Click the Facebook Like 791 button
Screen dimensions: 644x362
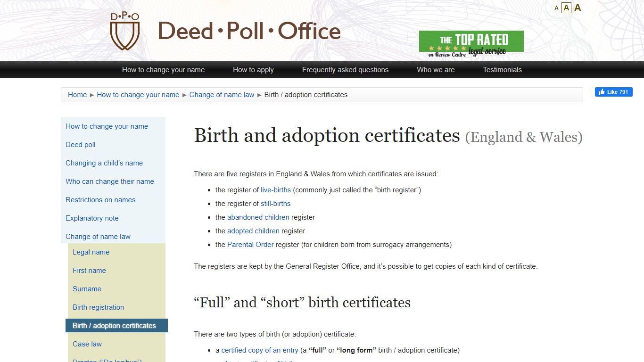click(x=613, y=92)
